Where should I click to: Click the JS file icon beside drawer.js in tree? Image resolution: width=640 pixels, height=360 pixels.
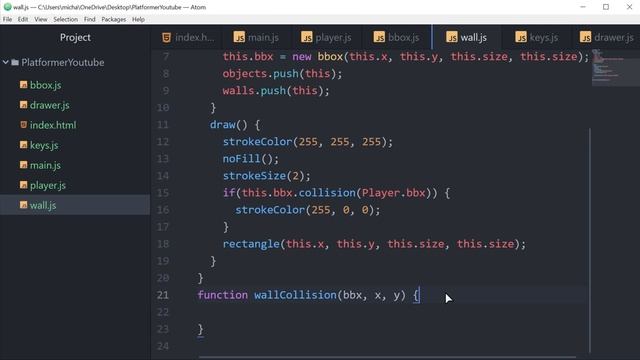coord(23,104)
